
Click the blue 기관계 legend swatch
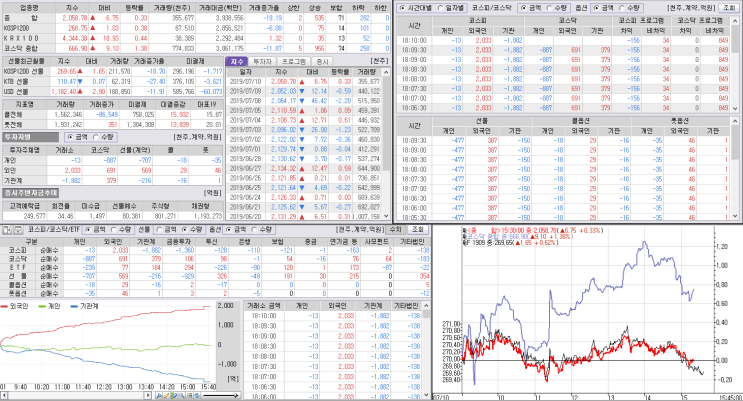coord(74,307)
